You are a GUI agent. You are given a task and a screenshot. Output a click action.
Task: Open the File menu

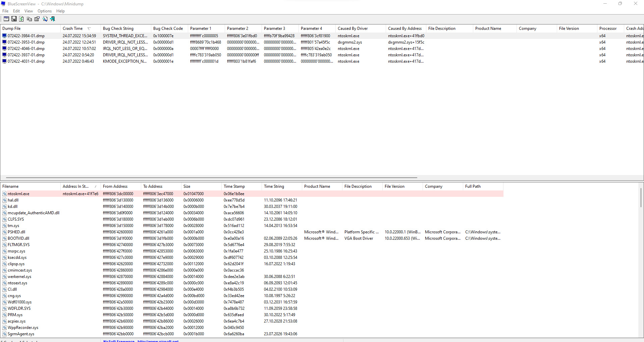(x=5, y=11)
